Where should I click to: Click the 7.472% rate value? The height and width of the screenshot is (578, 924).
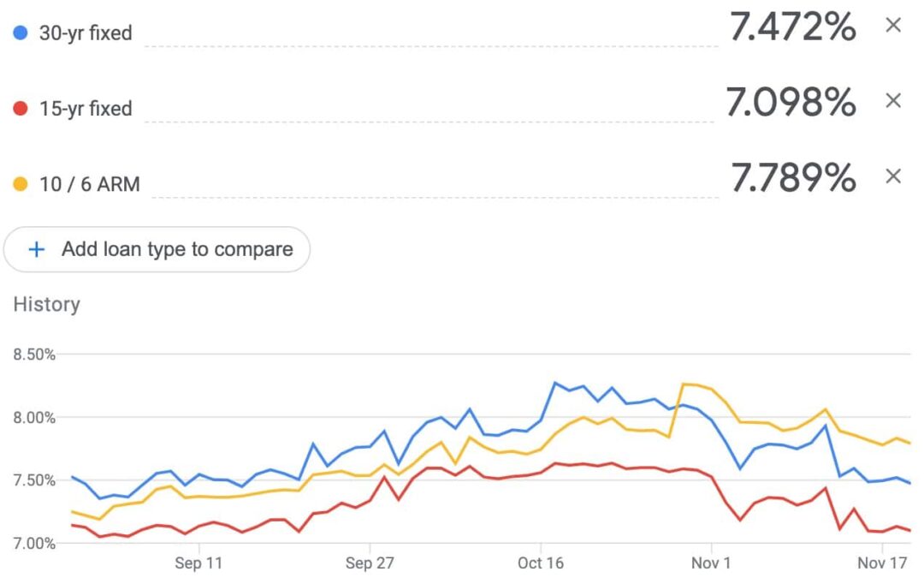click(x=792, y=27)
